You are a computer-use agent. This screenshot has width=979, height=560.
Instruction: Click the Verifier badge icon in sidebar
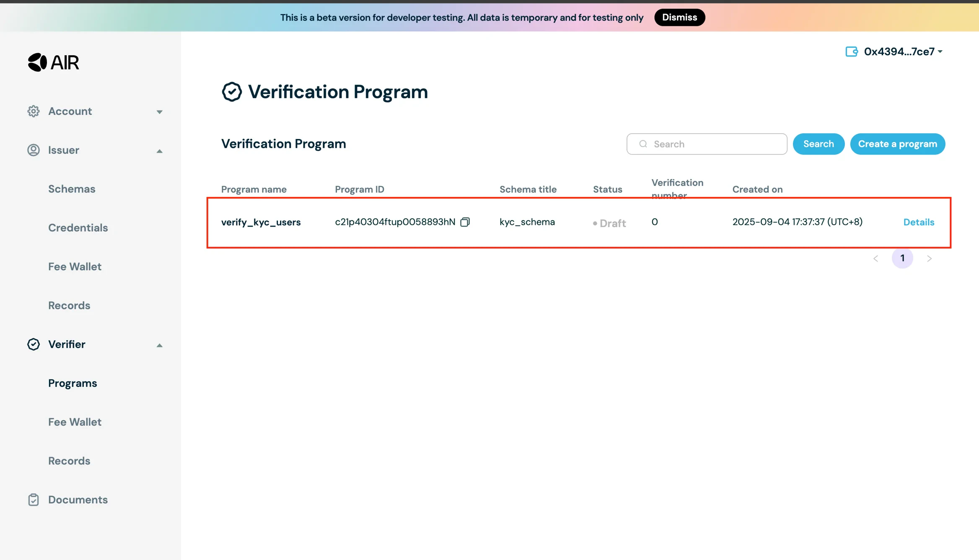[34, 344]
